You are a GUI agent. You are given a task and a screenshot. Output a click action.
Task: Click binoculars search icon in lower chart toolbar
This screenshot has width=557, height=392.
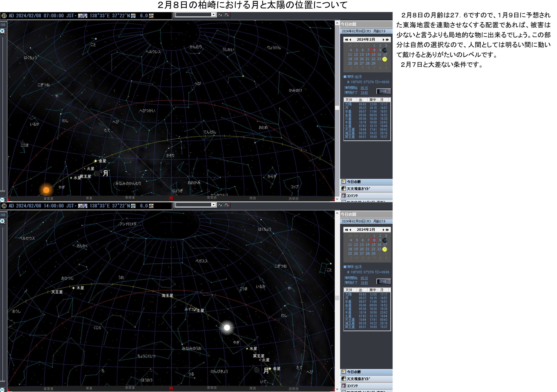click(x=220, y=205)
